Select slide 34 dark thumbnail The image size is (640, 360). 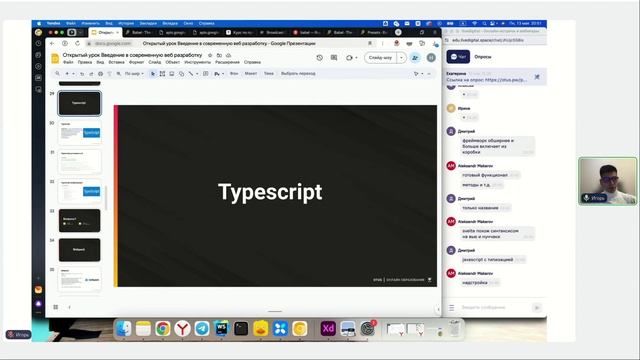80,250
